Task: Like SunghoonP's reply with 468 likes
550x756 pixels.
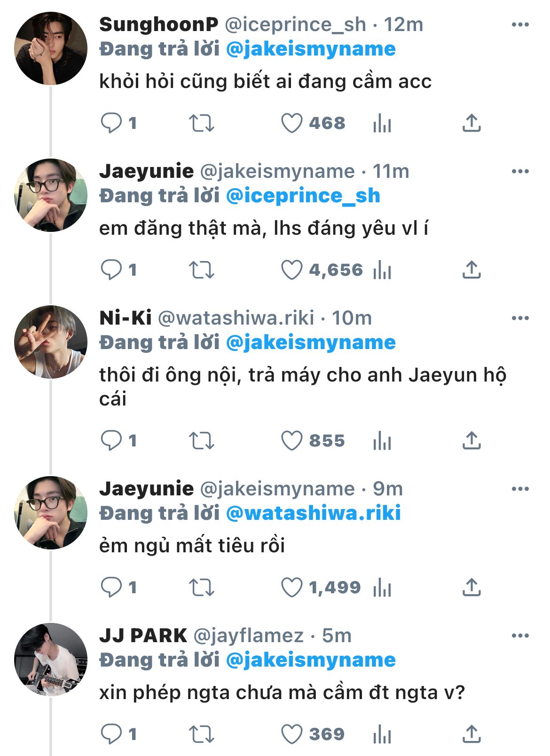Action: 291,124
